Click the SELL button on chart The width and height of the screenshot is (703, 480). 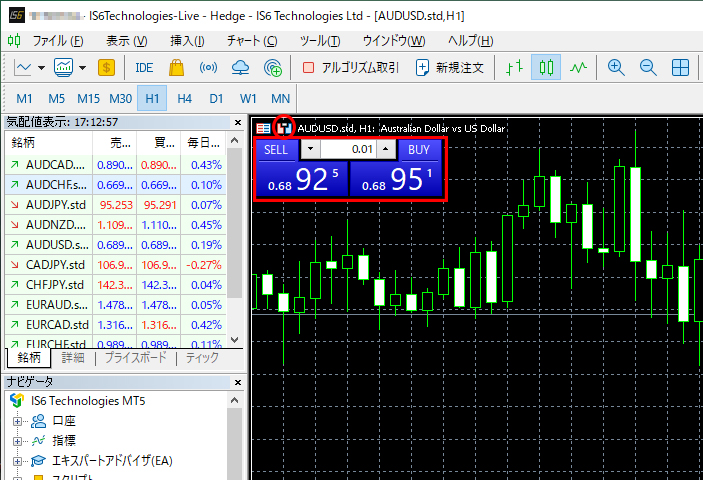(x=276, y=149)
